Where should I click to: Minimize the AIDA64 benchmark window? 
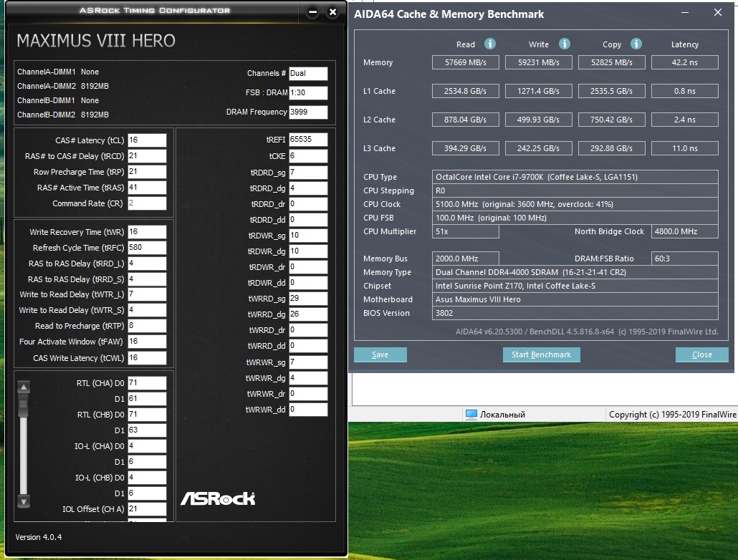(685, 13)
